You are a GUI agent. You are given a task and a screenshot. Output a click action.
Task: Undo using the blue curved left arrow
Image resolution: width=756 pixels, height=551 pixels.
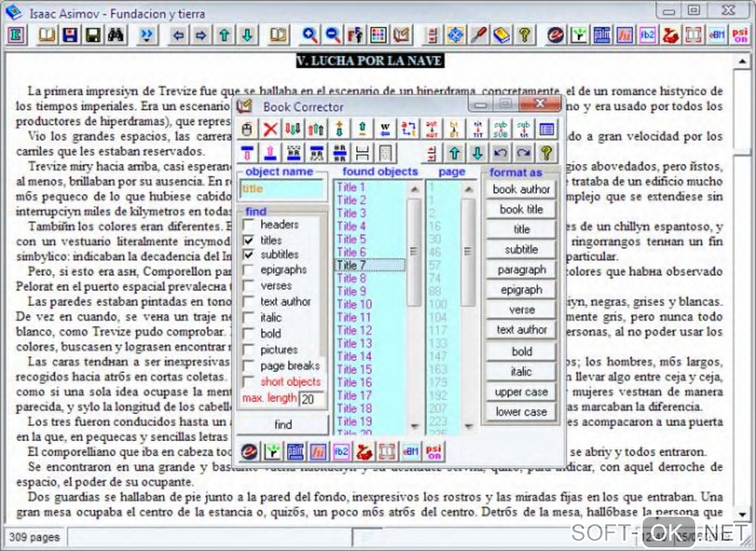coord(500,153)
